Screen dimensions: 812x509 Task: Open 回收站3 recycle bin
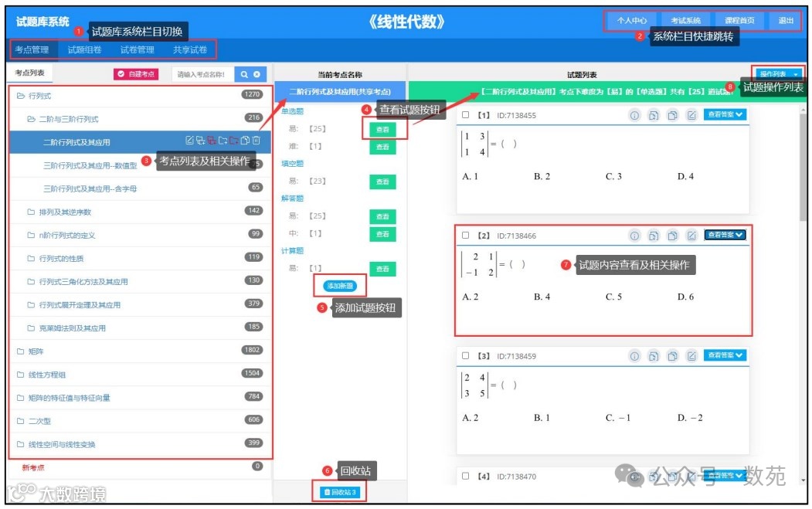click(340, 492)
